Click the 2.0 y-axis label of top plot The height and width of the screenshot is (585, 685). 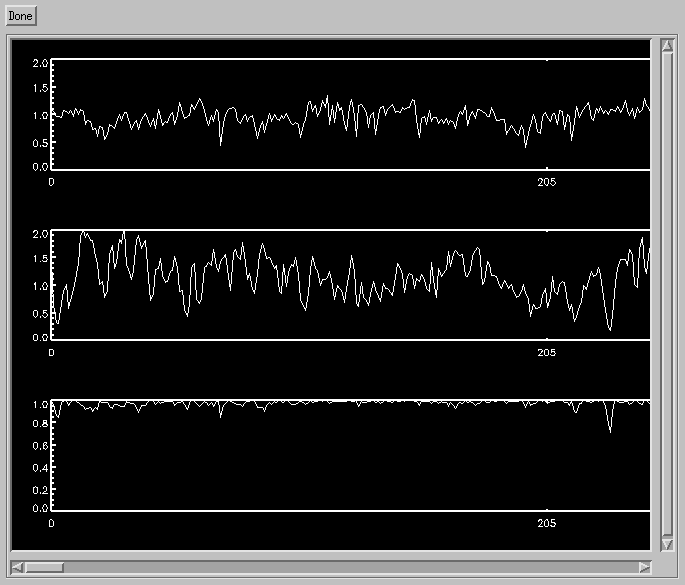(x=40, y=63)
